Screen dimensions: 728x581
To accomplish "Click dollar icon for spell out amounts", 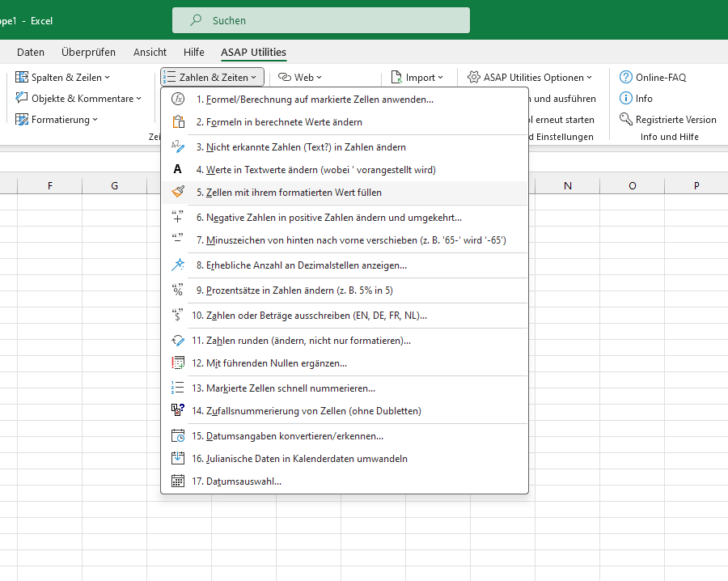I will (x=177, y=315).
